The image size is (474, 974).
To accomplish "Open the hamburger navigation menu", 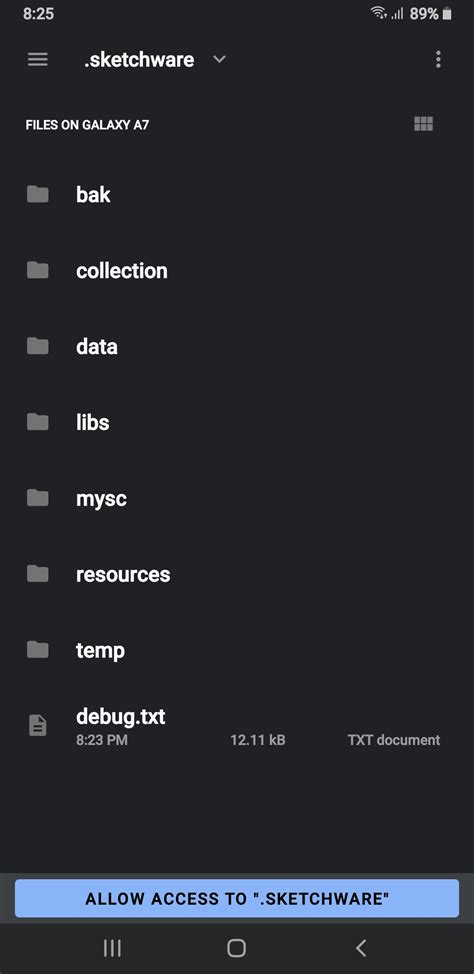I will click(x=37, y=60).
